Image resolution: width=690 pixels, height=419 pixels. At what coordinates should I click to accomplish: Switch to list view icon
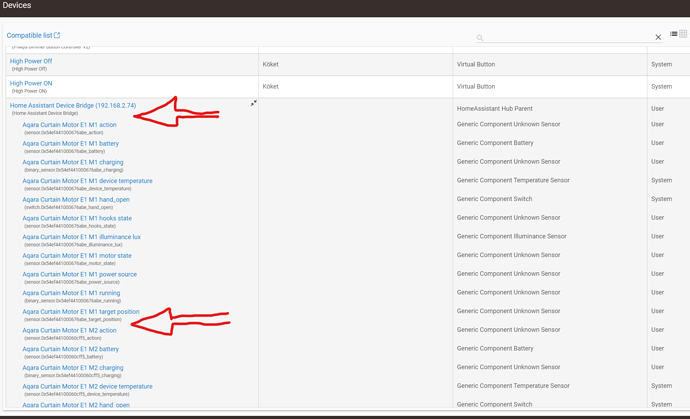click(674, 34)
